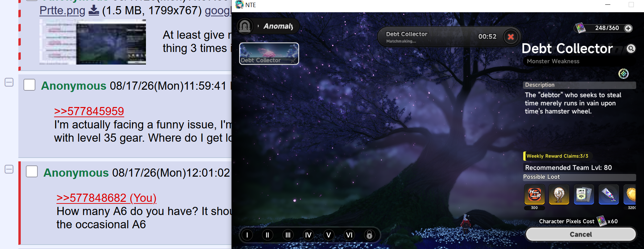Click the 00:52 matchmaking timer

[487, 36]
